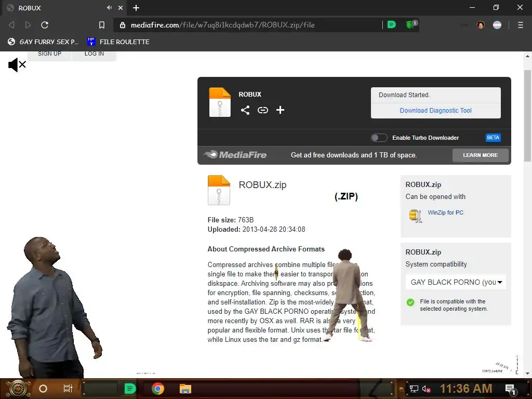Click the BETA badge

click(x=493, y=137)
